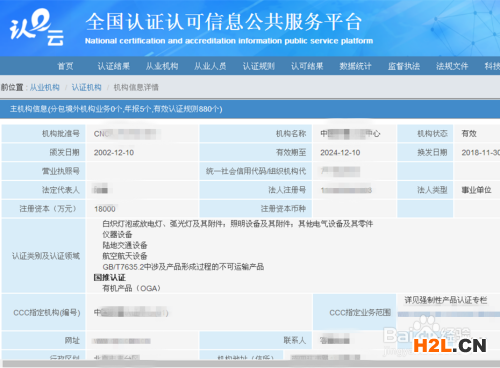The image size is (500, 368).
Task: Click the 法人类型 value 事业单位
Action: point(476,190)
